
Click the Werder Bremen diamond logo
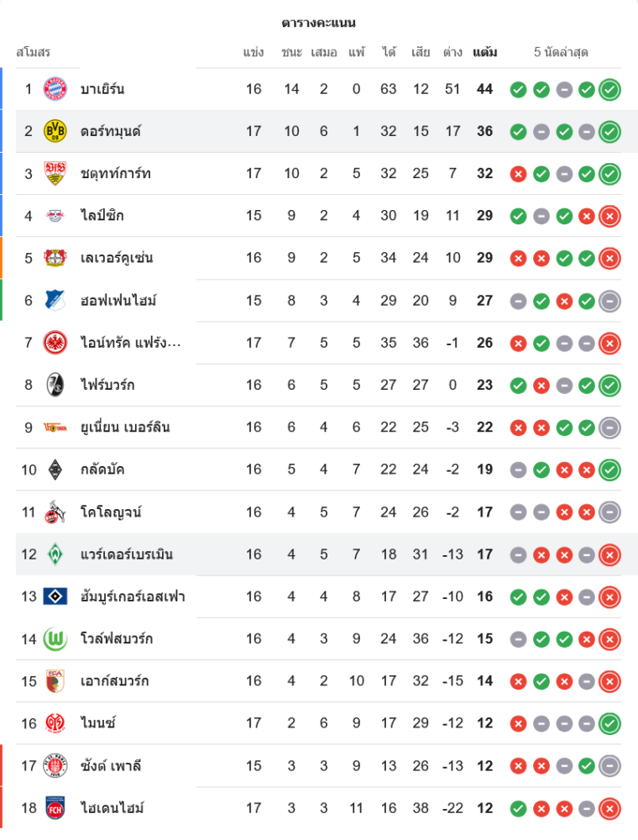coord(55,554)
